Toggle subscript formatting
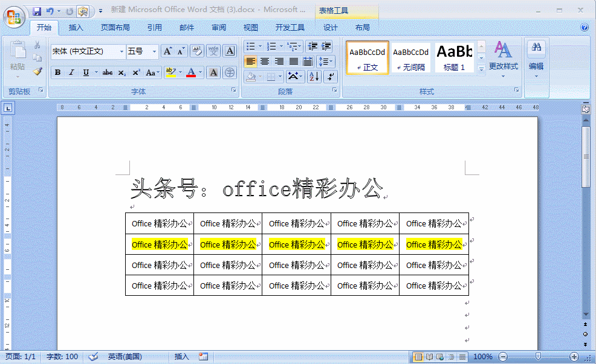This screenshot has width=596, height=364. (121, 72)
